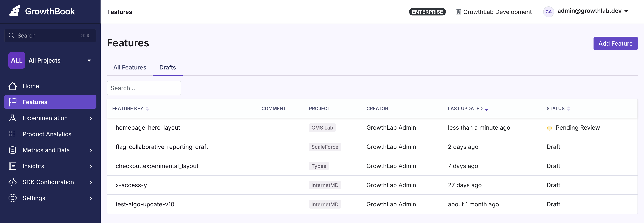Click the Metrics and Data database icon
The width and height of the screenshot is (644, 223).
pos(13,150)
